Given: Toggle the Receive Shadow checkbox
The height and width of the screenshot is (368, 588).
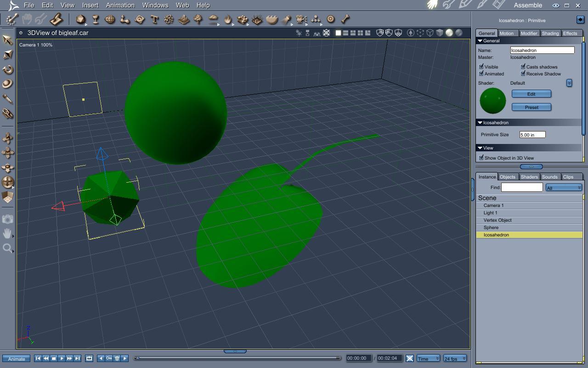Looking at the screenshot, I should point(523,74).
